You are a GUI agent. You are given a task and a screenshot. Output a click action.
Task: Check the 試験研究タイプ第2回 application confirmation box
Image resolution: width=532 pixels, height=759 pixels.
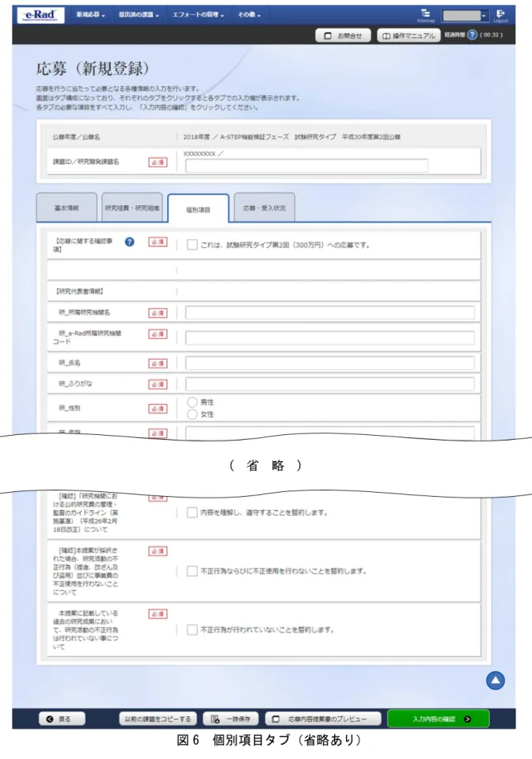192,245
